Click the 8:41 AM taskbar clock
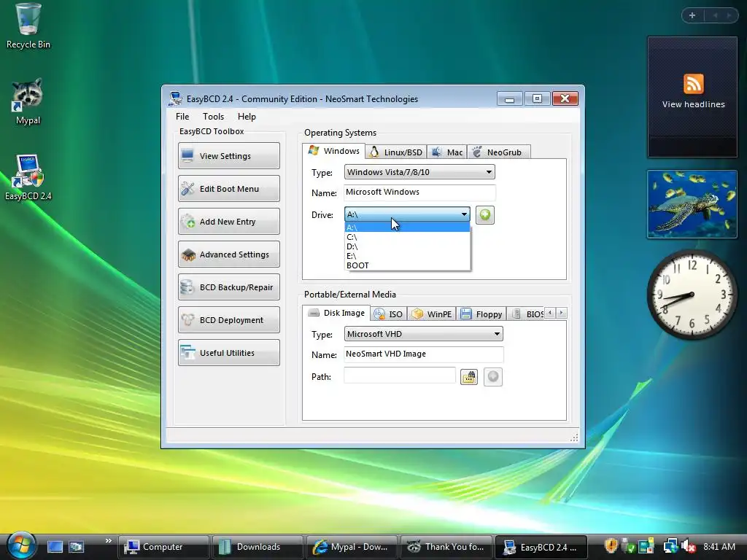 tap(719, 547)
